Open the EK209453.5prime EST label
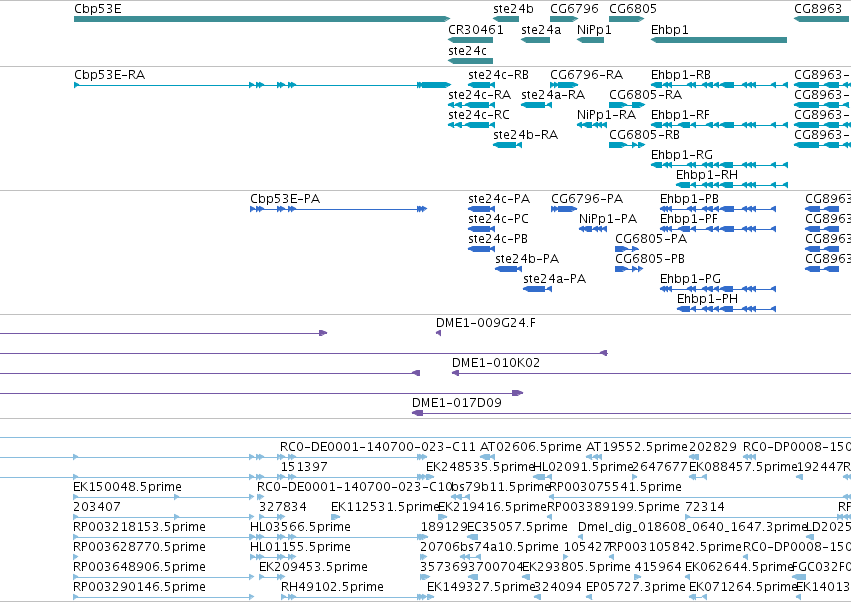 313,567
